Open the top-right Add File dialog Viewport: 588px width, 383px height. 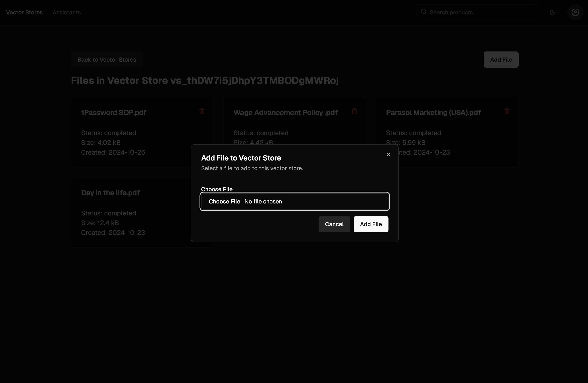click(x=501, y=60)
